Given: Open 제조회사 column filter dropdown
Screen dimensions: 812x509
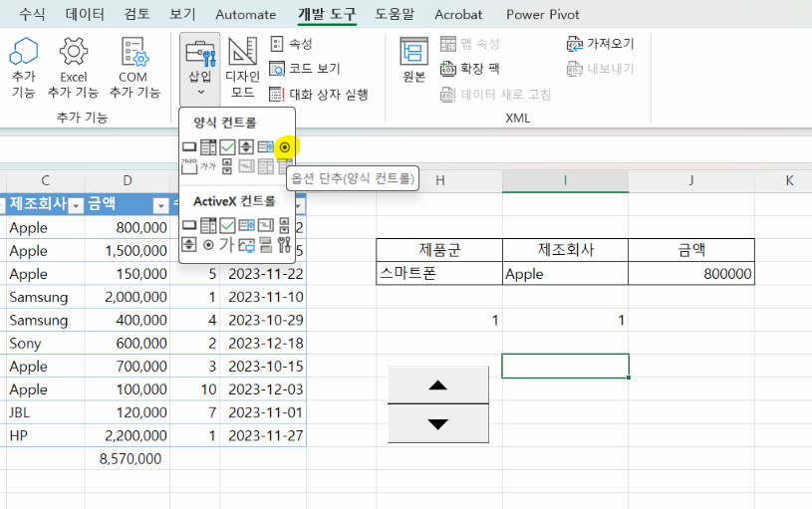Looking at the screenshot, I should (x=76, y=206).
